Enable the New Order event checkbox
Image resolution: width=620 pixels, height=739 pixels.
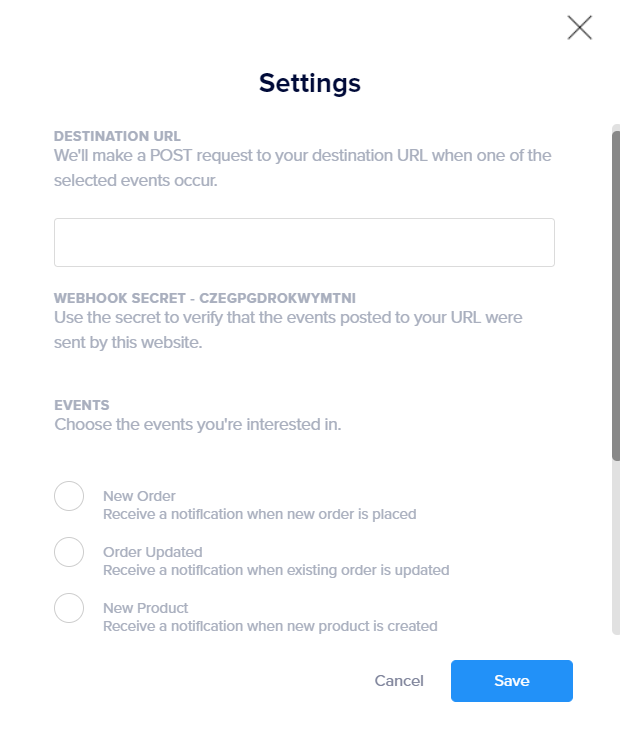[x=69, y=496]
